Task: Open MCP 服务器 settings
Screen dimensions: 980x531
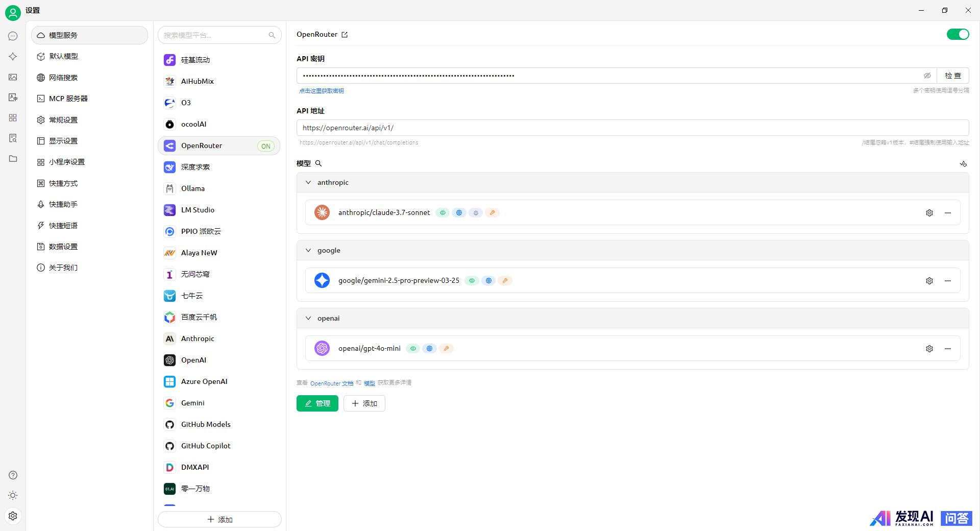Action: 89,99
